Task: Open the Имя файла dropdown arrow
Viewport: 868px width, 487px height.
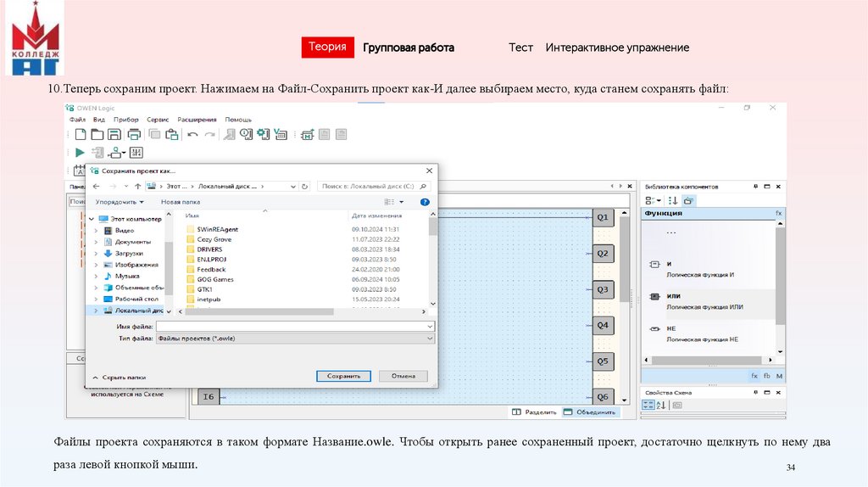Action: (430, 327)
